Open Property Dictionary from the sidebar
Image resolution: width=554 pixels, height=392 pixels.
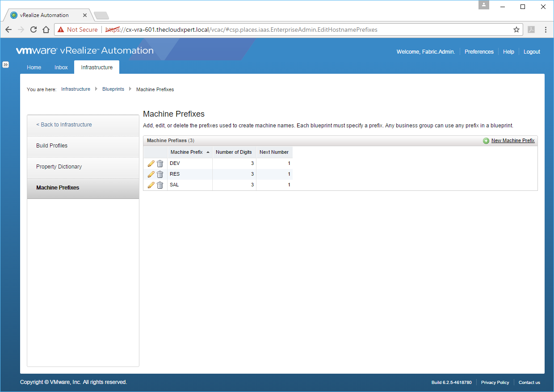(59, 167)
